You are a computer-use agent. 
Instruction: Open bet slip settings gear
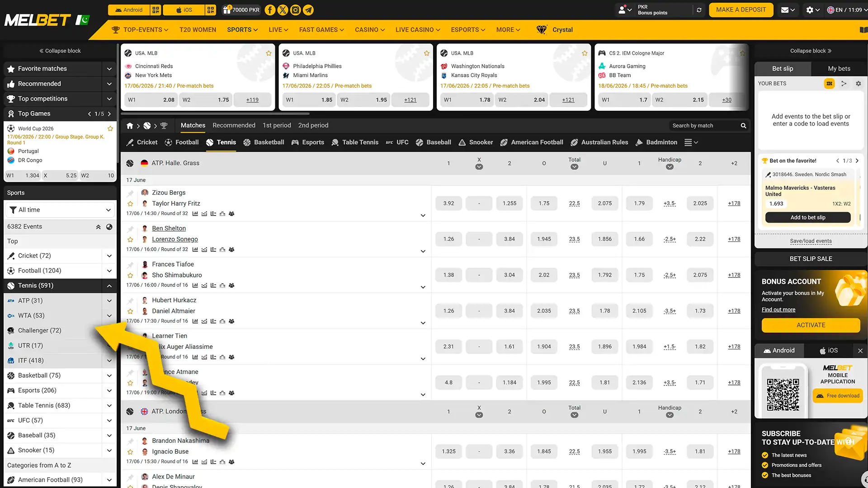(859, 84)
